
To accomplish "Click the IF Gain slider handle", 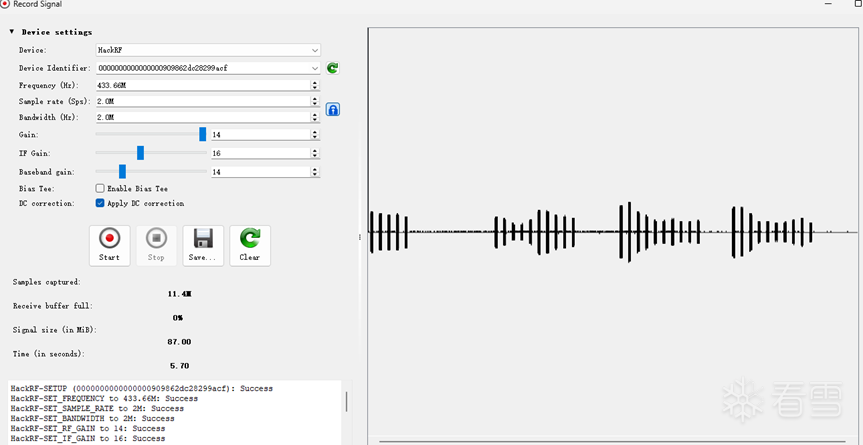I will (140, 153).
